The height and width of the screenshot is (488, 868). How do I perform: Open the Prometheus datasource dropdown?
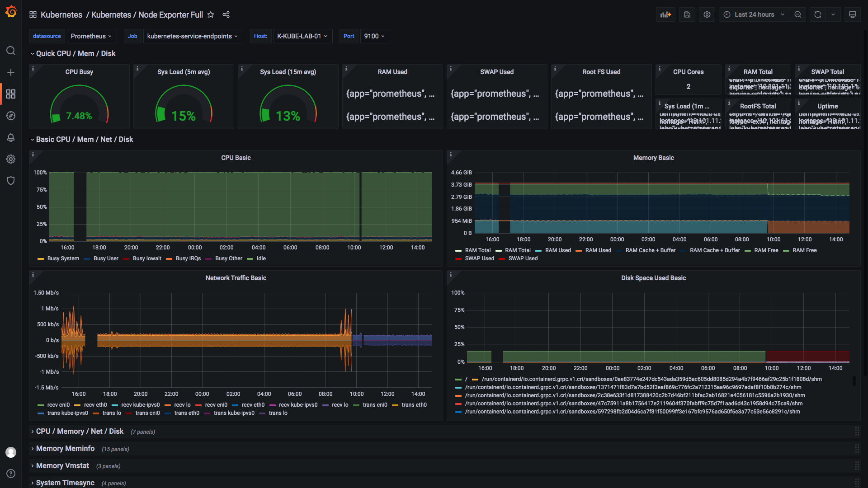click(92, 36)
